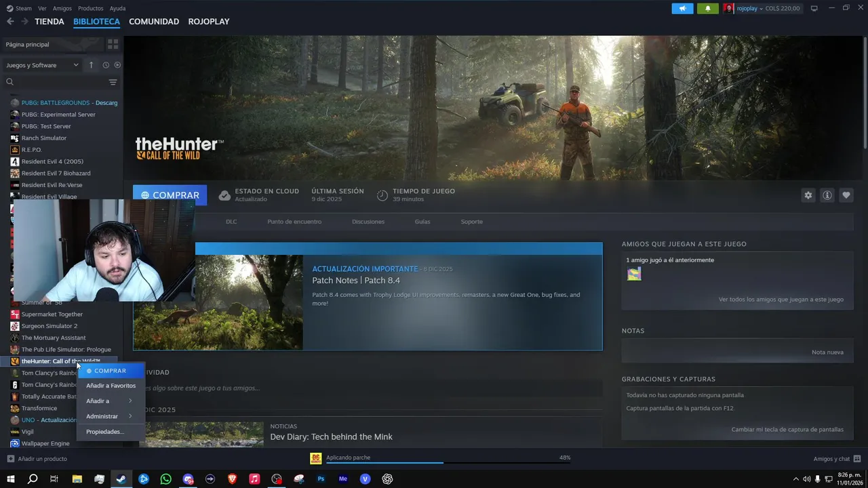Viewport: 868px width, 488px height.
Task: Toggle ascending sort arrow in library
Action: 91,65
